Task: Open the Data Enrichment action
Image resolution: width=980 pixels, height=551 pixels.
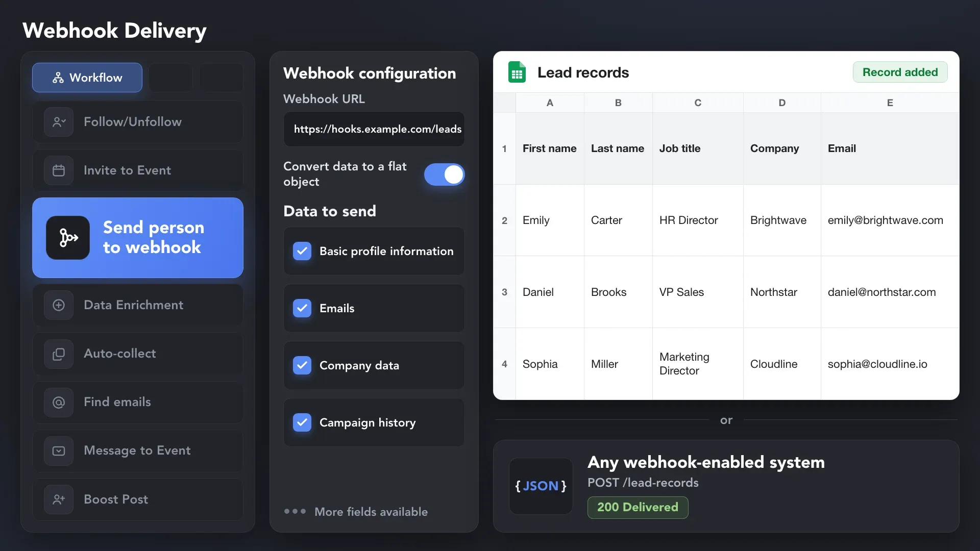Action: click(138, 305)
